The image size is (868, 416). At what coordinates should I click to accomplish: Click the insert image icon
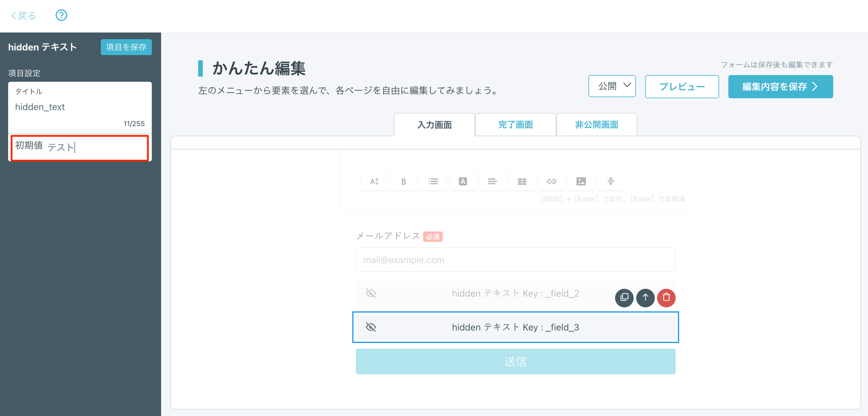pyautogui.click(x=581, y=181)
